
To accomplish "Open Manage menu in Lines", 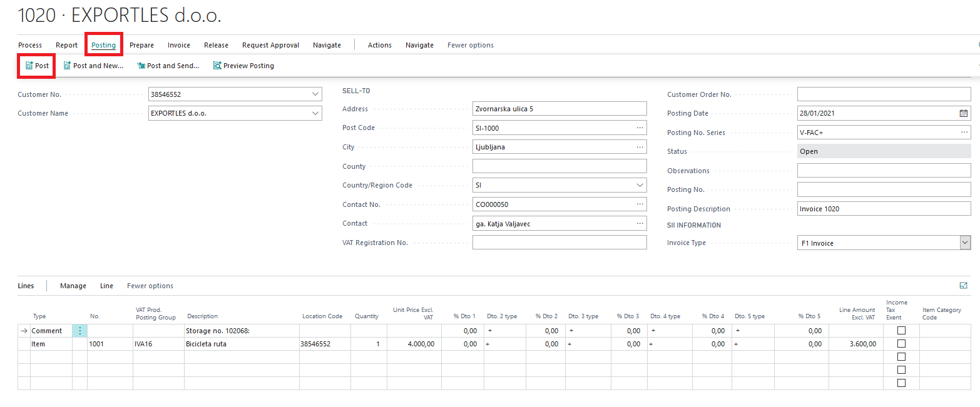I will tap(73, 286).
